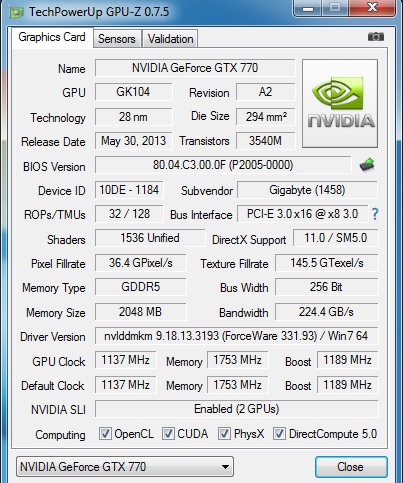
Task: Switch to the Sensors tab
Action: pyautogui.click(x=117, y=39)
